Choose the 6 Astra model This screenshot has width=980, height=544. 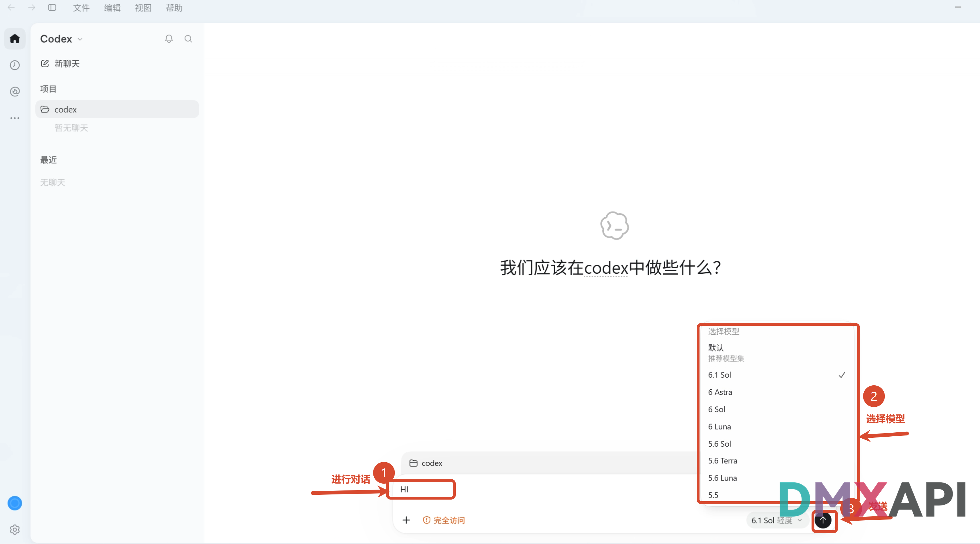pyautogui.click(x=776, y=392)
